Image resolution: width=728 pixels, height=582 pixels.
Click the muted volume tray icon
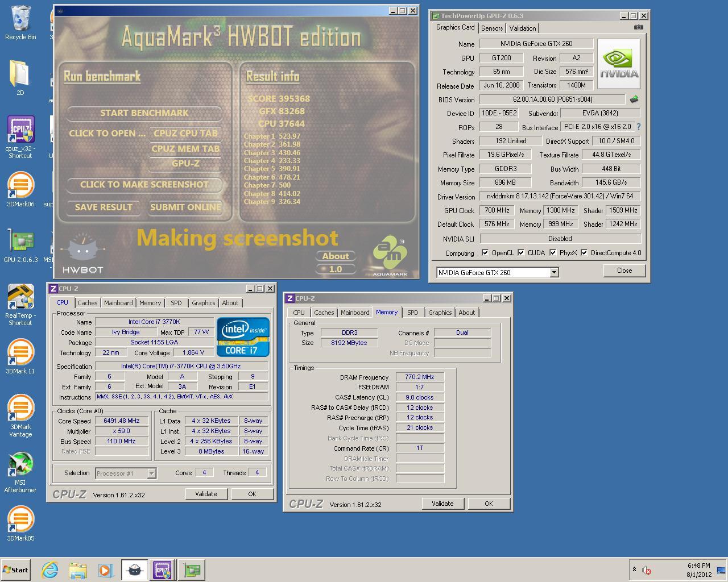click(646, 570)
